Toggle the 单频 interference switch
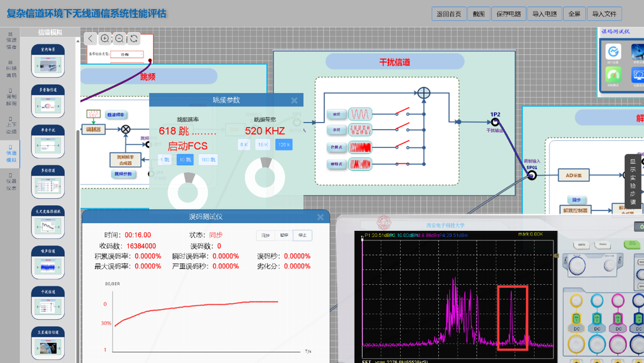The height and width of the screenshot is (363, 644). 403,112
